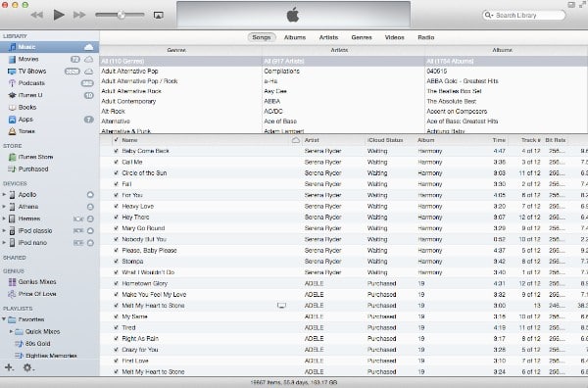Click the Search Library field
588x388 pixels.
pyautogui.click(x=524, y=15)
